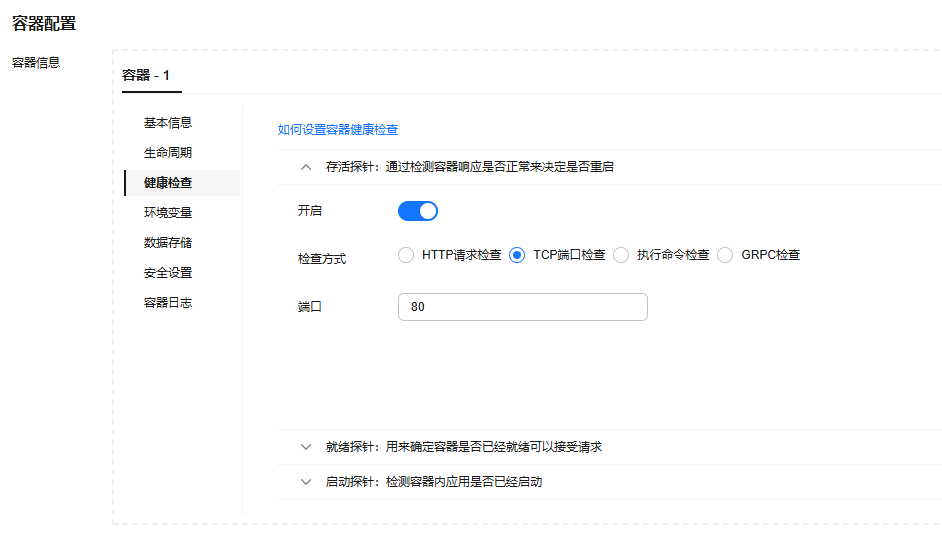
Task: Click the 就绪探针 description header text
Action: (x=464, y=447)
